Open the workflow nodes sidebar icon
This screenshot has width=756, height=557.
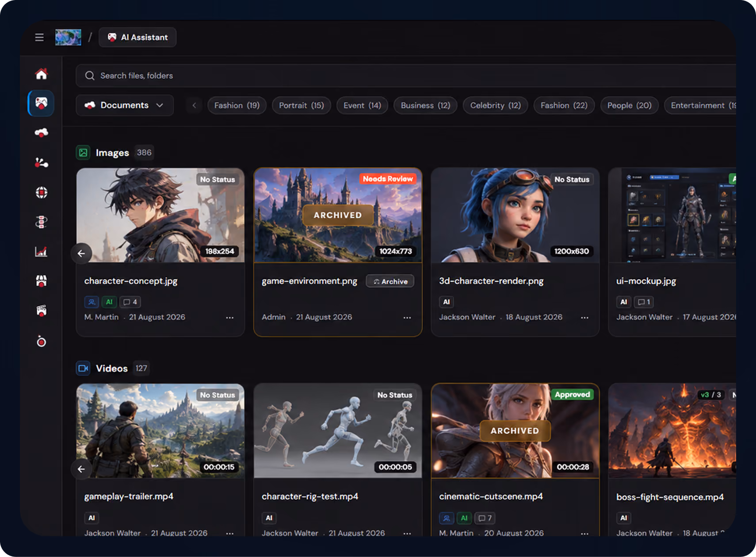(x=41, y=162)
